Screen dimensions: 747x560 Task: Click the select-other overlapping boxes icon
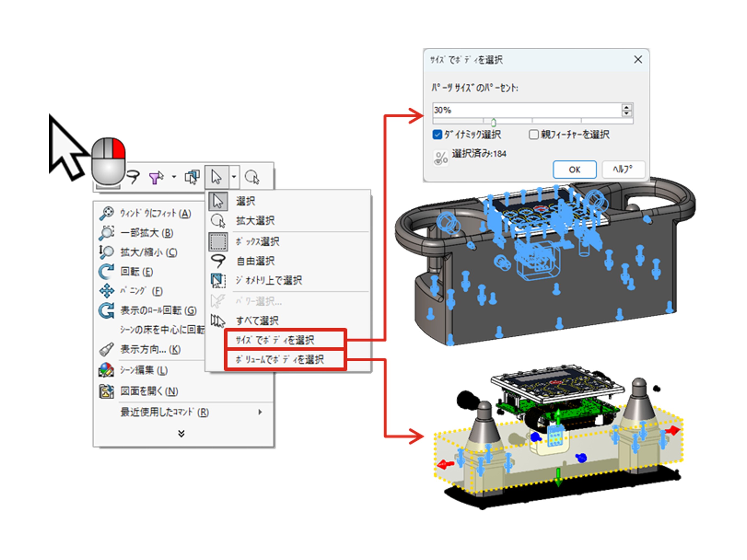[x=192, y=177]
